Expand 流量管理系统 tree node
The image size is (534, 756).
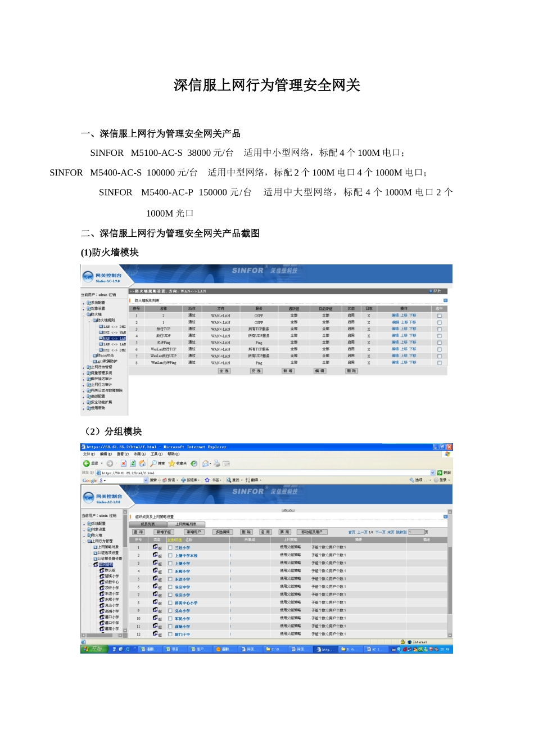[x=84, y=373]
